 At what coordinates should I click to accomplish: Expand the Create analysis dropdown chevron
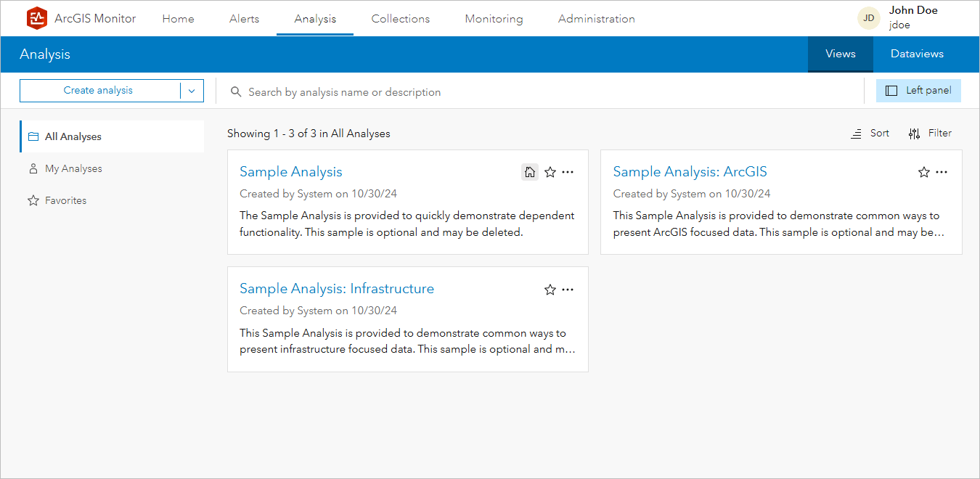point(191,90)
